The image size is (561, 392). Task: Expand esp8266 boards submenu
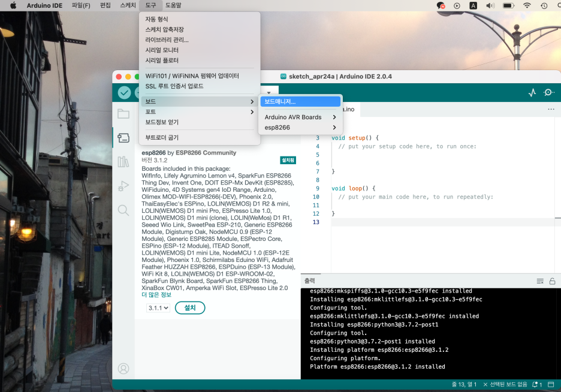pos(300,128)
